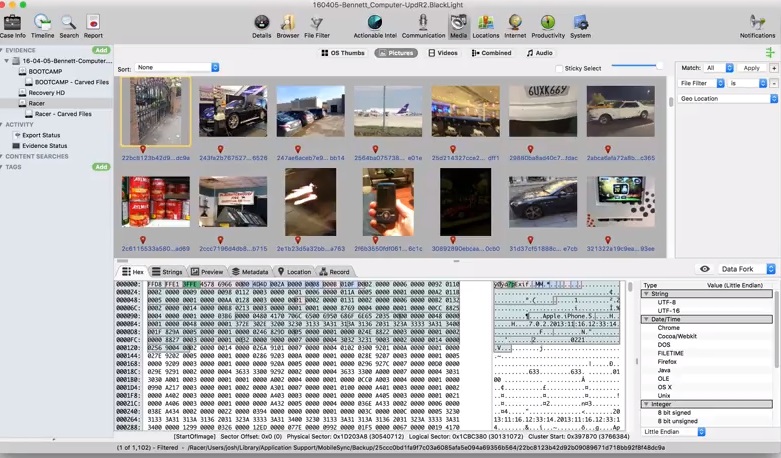Click the Apply filter button
This screenshot has width=781, height=458.
click(x=751, y=68)
